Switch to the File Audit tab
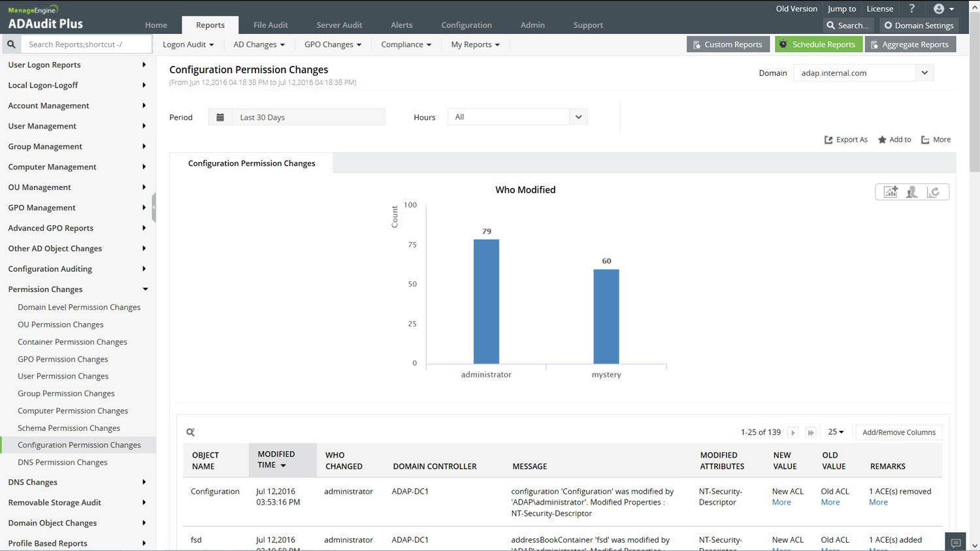 [270, 25]
